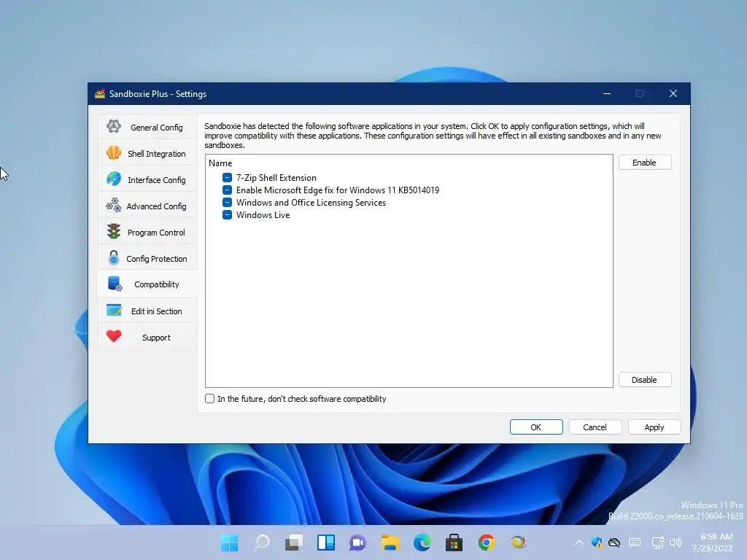Click the Sandboxie Plus title bar icon

(x=99, y=94)
